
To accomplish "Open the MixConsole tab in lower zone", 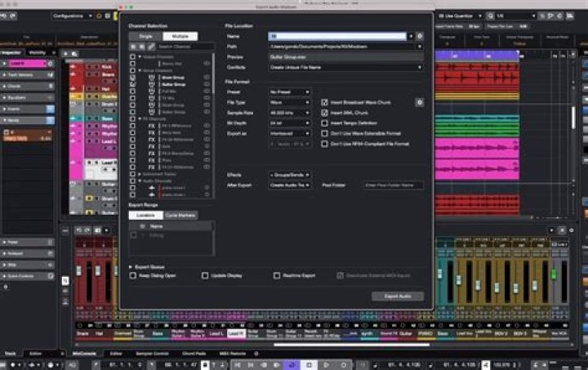I will (84, 354).
